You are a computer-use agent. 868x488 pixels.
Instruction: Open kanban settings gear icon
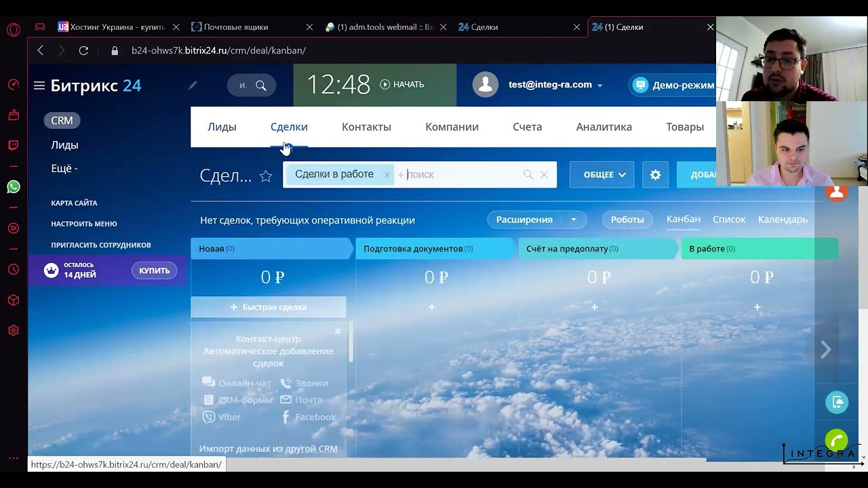coord(655,175)
